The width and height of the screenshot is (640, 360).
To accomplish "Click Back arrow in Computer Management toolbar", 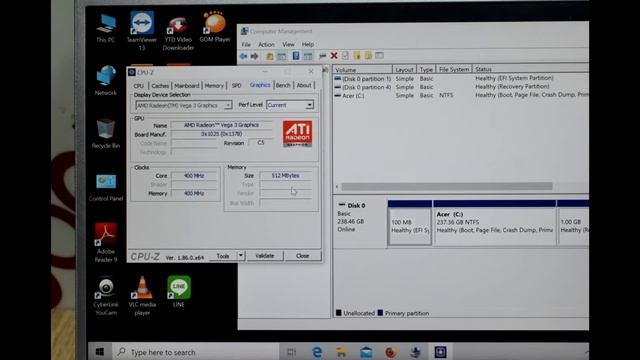I will click(244, 56).
